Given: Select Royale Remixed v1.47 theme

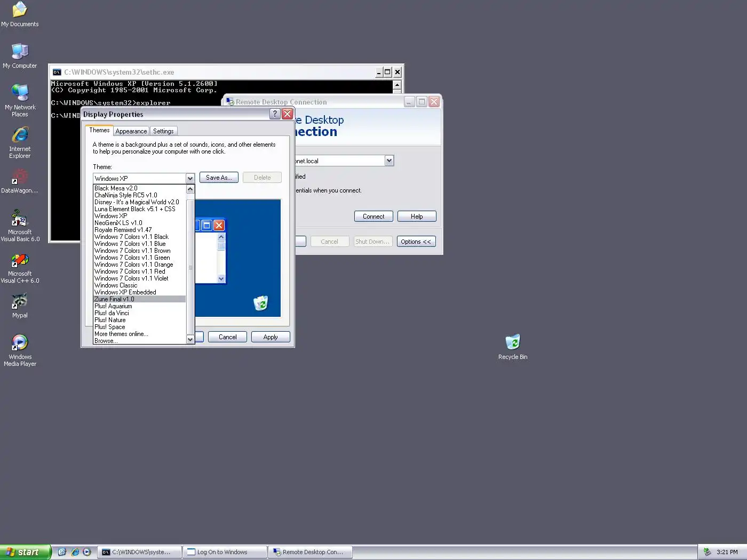Looking at the screenshot, I should [139, 230].
